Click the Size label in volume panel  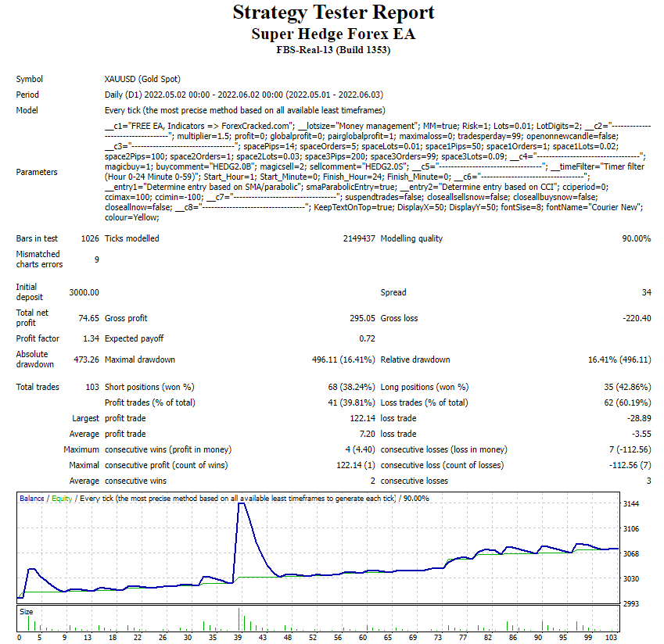(27, 612)
